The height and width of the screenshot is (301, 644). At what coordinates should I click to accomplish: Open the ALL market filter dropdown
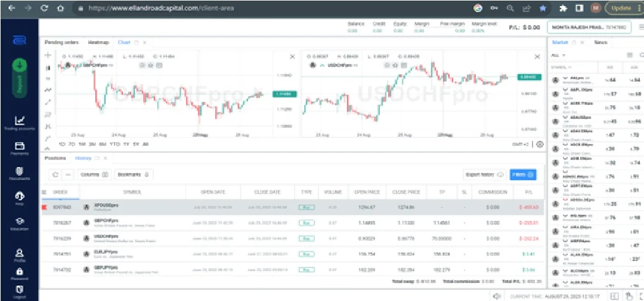tap(559, 55)
